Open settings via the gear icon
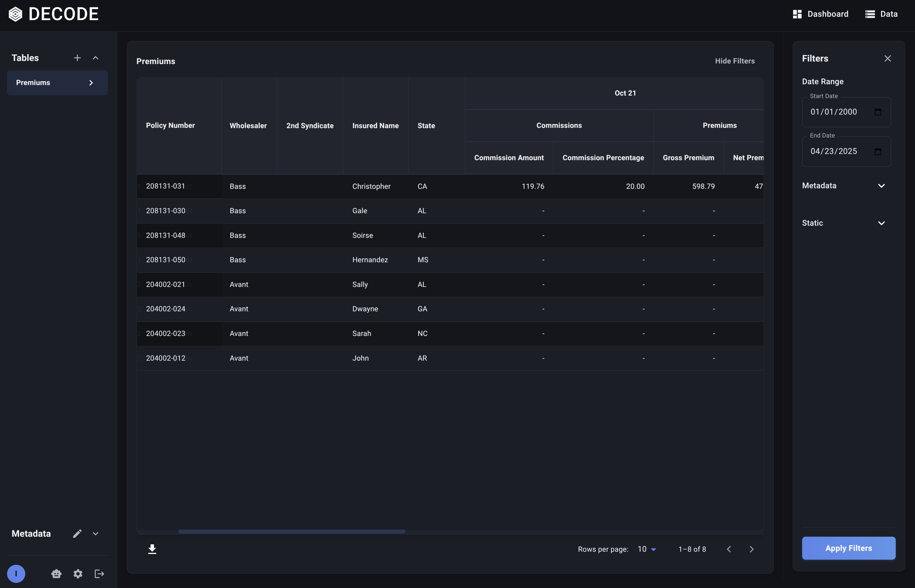The height and width of the screenshot is (588, 915). pyautogui.click(x=78, y=574)
